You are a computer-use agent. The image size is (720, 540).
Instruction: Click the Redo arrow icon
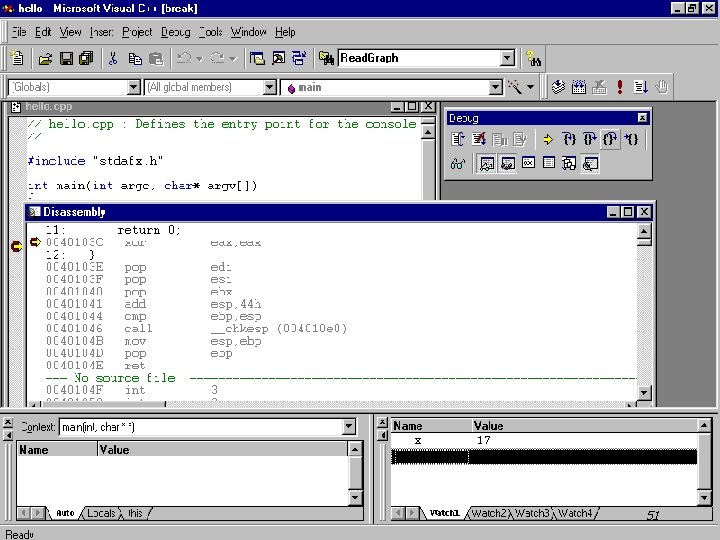217,58
